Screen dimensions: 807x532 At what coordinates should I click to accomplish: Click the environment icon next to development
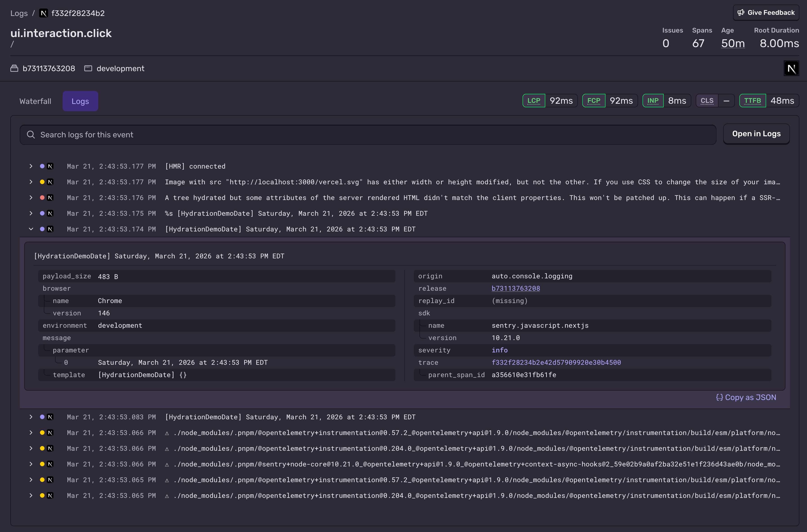[88, 68]
